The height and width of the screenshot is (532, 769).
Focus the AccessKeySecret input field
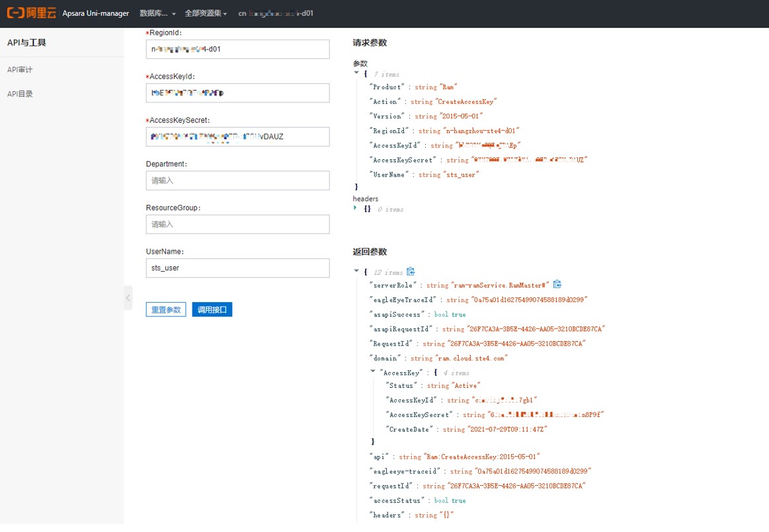coord(237,137)
